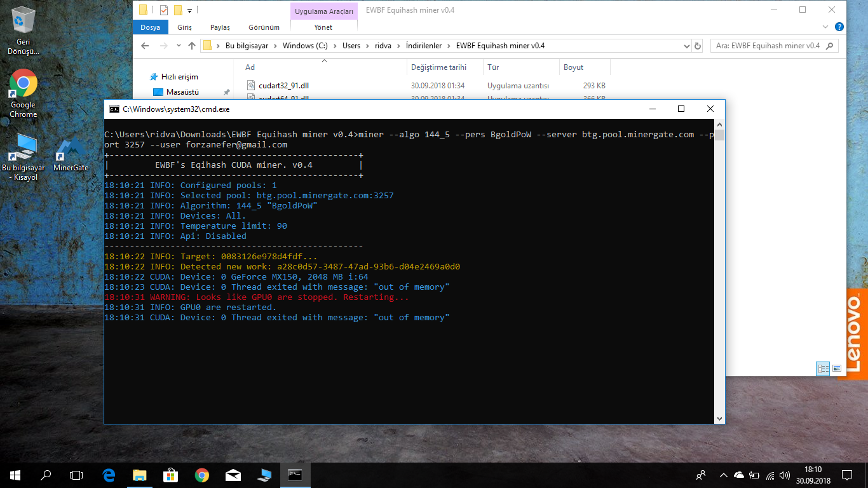This screenshot has height=488, width=868.
Task: Switch to the Yönet ribbon tab
Action: click(x=323, y=27)
